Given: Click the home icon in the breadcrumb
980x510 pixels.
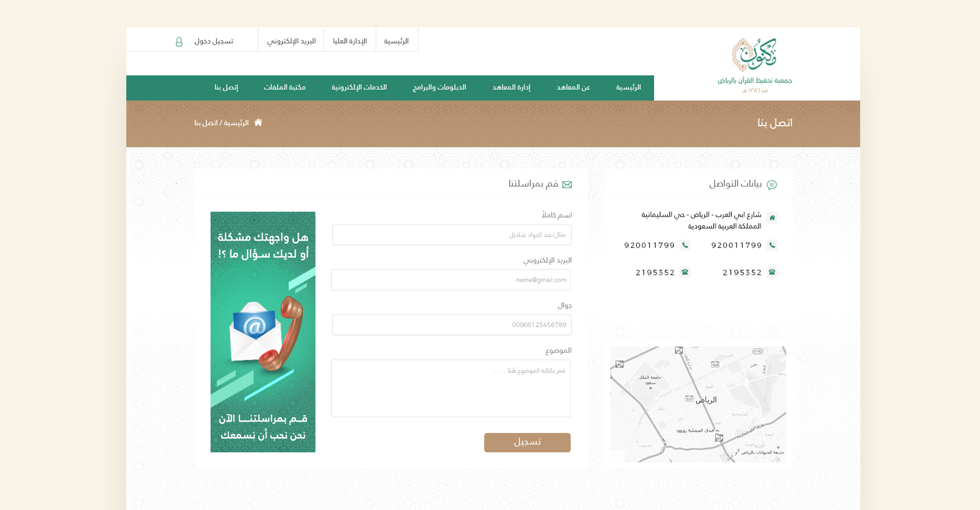Looking at the screenshot, I should pos(258,122).
